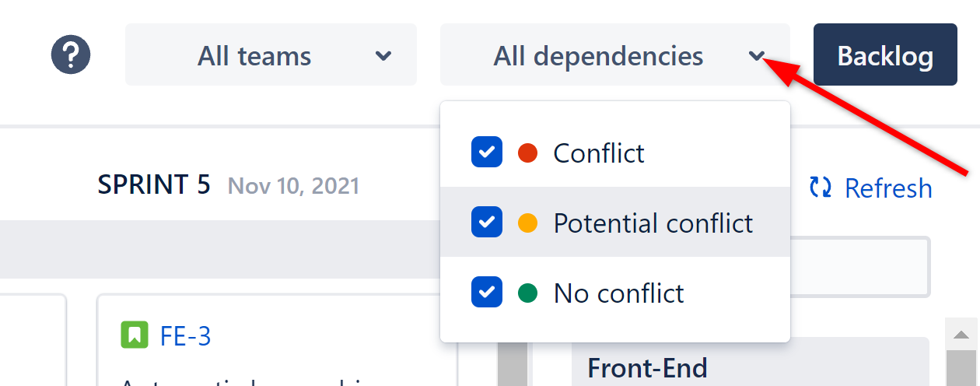Collapse the All dependencies dropdown

[x=614, y=54]
